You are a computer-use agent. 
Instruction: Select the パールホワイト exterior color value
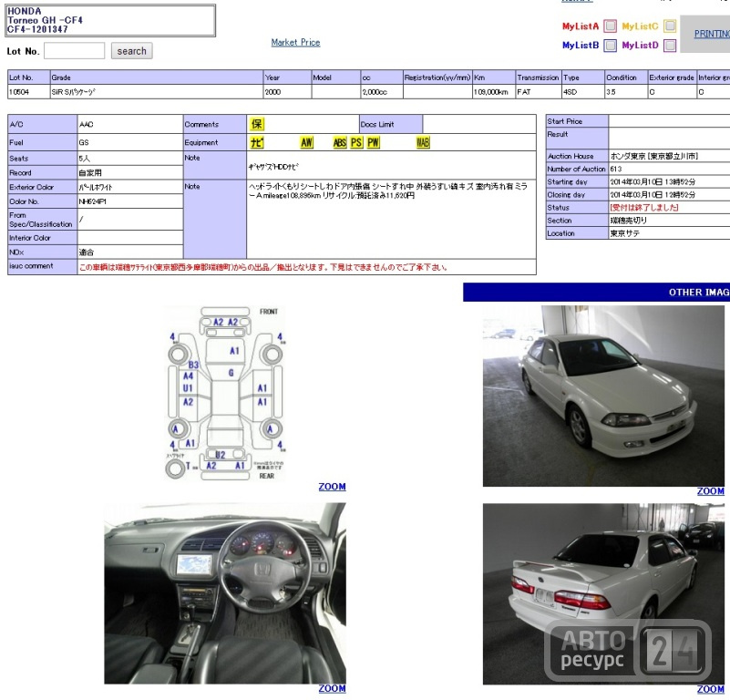point(96,187)
